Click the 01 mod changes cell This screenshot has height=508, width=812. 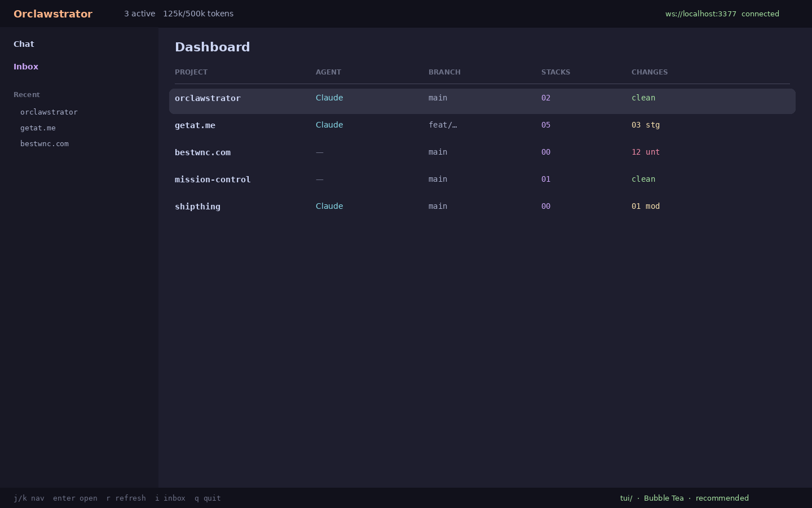click(646, 206)
